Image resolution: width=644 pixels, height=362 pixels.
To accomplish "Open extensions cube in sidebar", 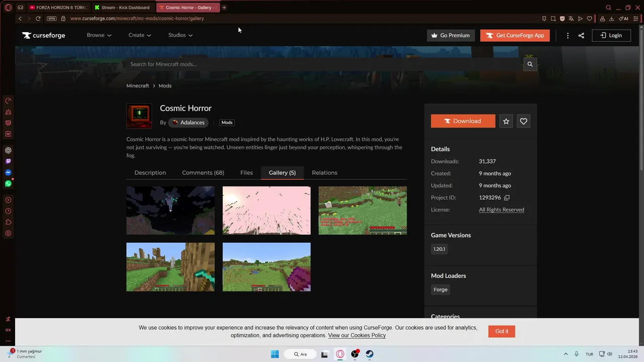I will pyautogui.click(x=8, y=222).
